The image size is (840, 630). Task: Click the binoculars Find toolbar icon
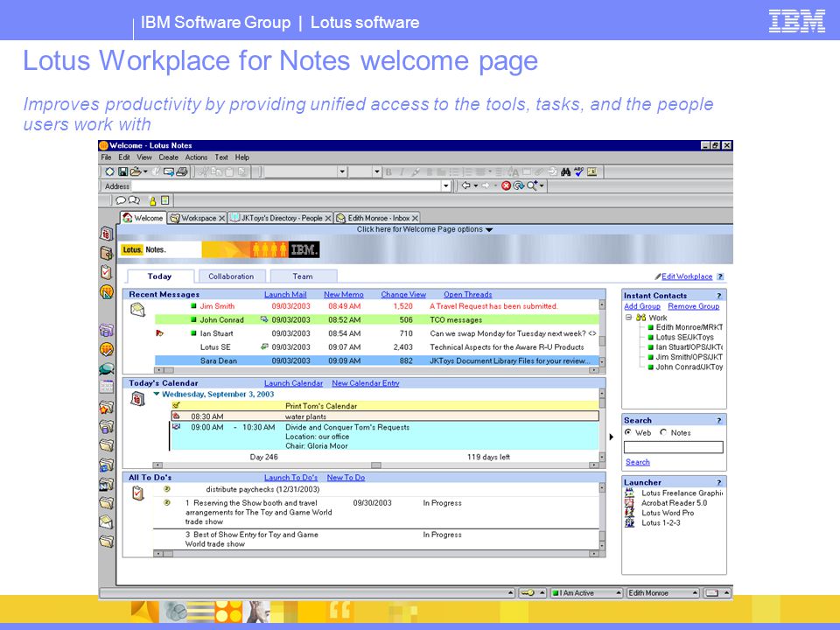click(566, 172)
